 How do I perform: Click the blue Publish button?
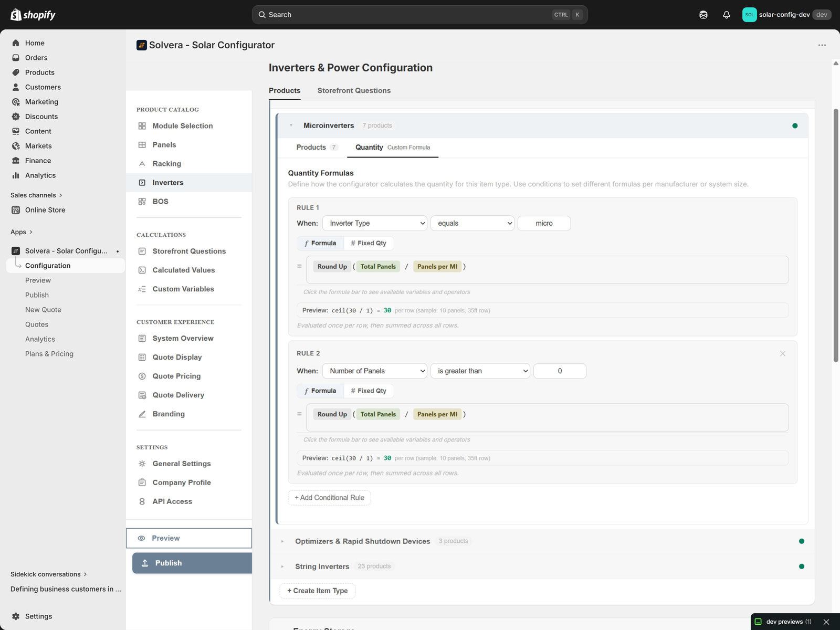192,563
